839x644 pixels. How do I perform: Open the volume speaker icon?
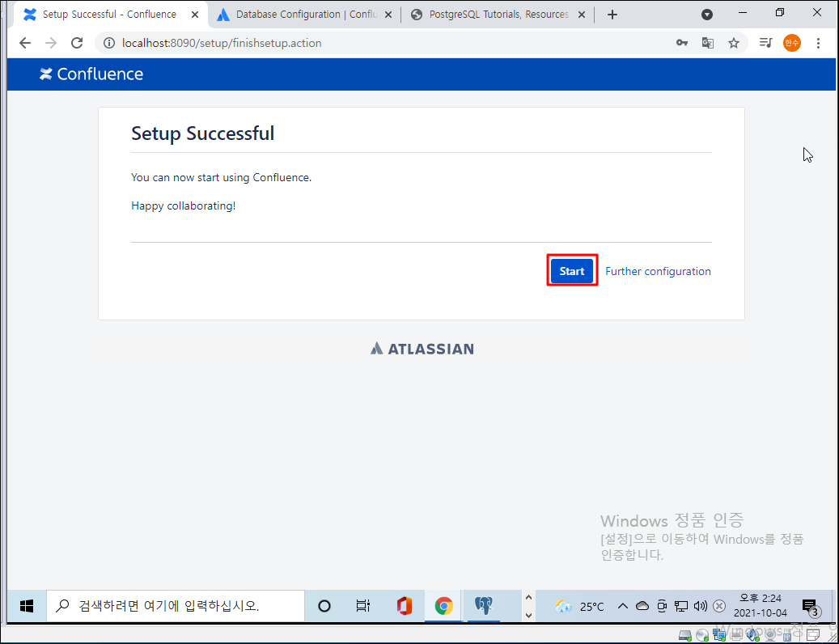point(700,606)
